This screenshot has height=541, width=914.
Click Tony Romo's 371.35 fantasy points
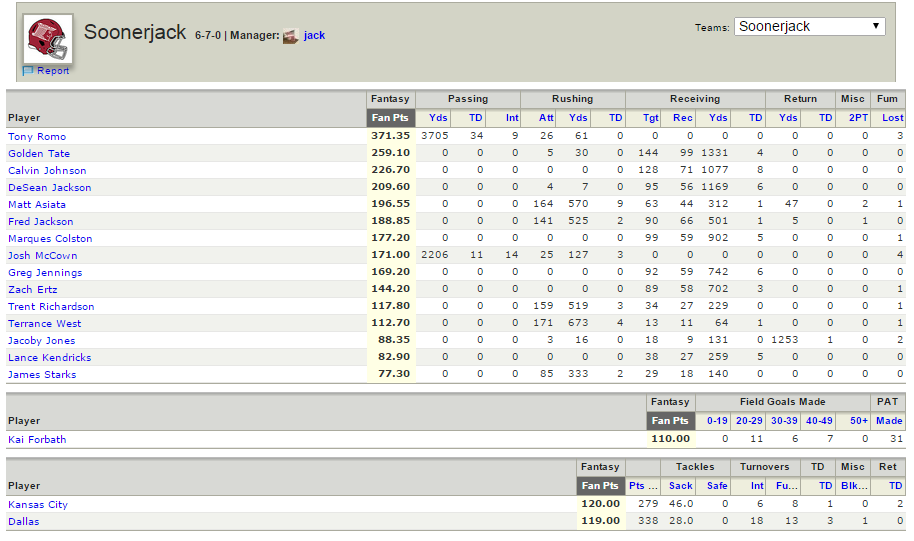(x=391, y=135)
